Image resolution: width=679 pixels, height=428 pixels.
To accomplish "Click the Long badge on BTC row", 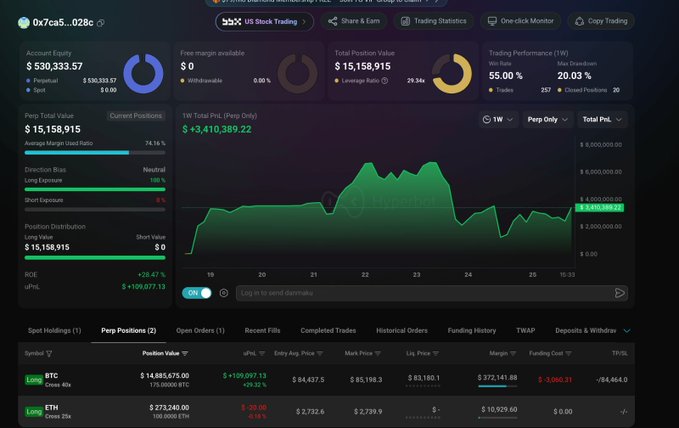I will pos(34,380).
